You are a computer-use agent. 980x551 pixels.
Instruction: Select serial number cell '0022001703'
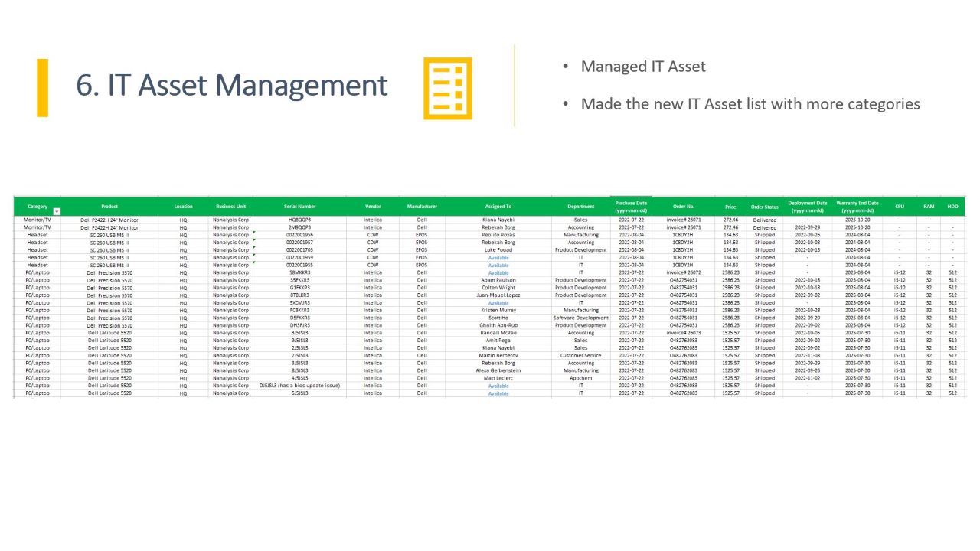tap(299, 249)
